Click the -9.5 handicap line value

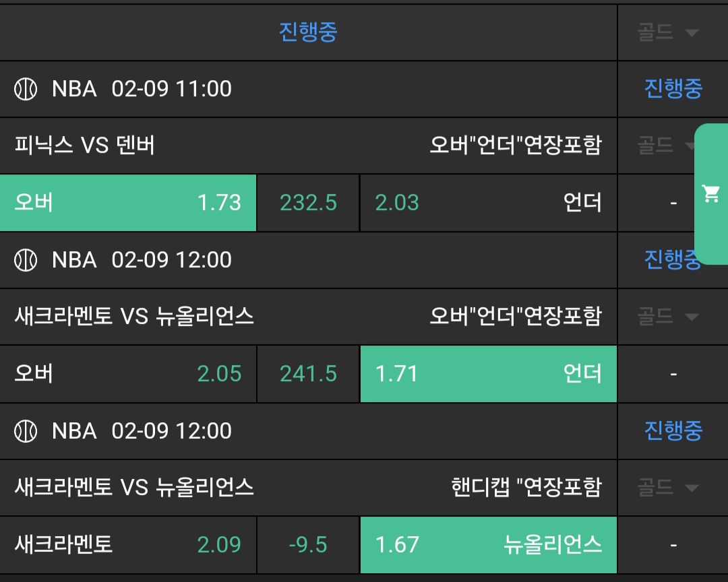click(x=308, y=545)
